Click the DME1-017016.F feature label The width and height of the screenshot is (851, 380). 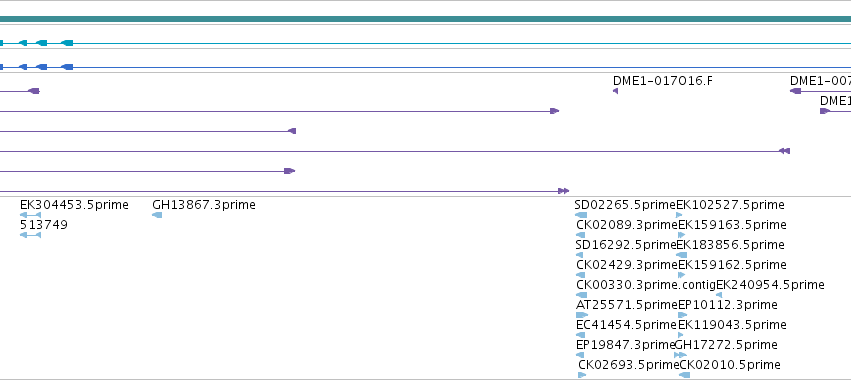663,81
